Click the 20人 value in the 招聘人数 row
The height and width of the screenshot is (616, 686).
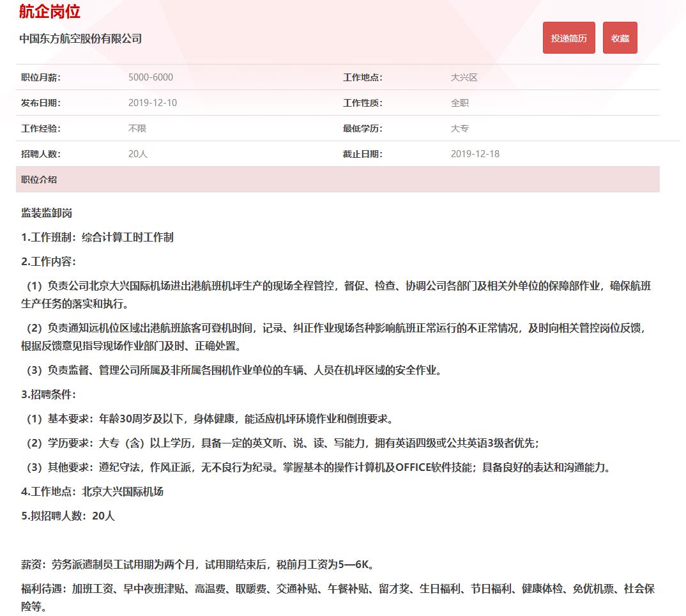coord(138,154)
